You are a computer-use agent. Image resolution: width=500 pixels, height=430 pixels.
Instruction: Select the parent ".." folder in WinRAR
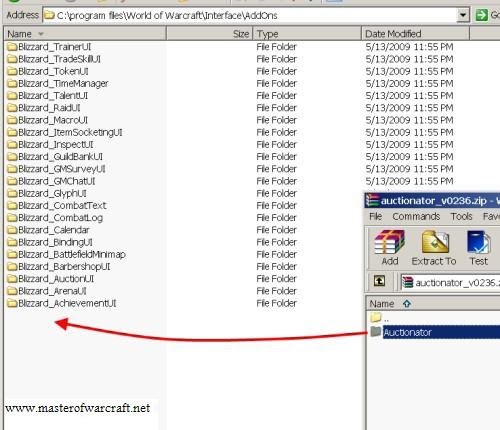point(376,317)
